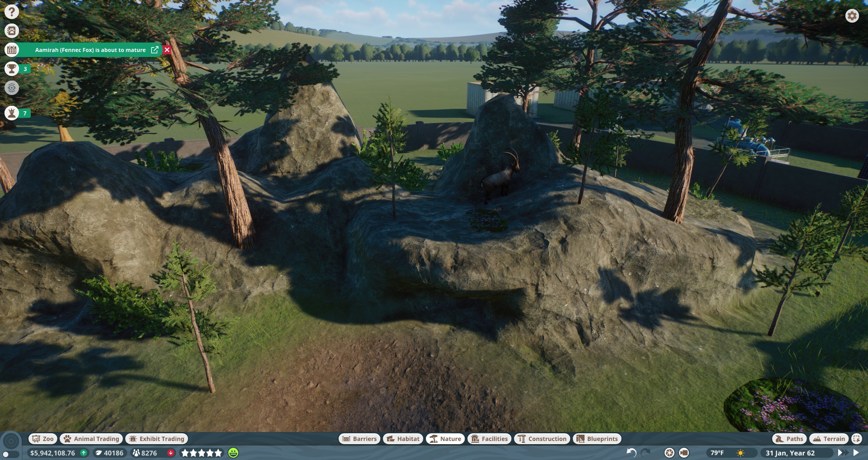
Task: Open the Zoo menu
Action: click(x=43, y=439)
